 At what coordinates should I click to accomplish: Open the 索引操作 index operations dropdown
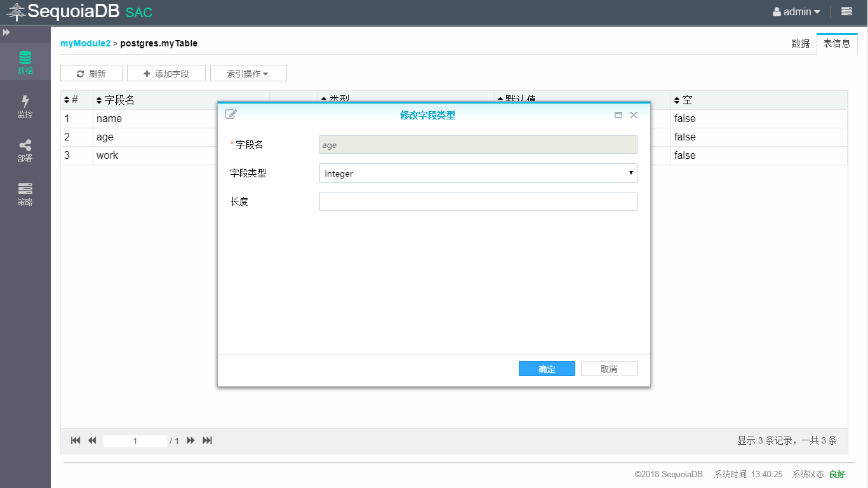point(248,72)
